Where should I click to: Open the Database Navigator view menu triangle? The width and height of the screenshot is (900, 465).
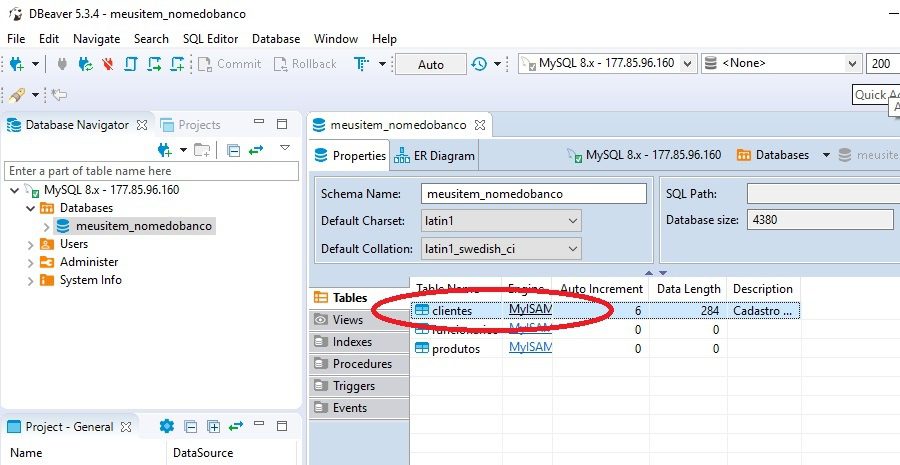(x=285, y=148)
